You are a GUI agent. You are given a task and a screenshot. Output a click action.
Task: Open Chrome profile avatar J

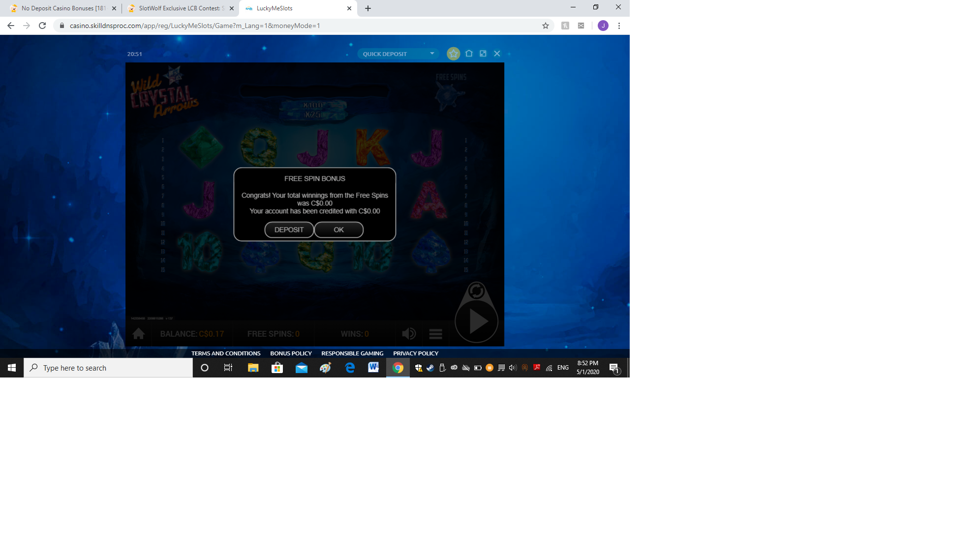(x=603, y=26)
